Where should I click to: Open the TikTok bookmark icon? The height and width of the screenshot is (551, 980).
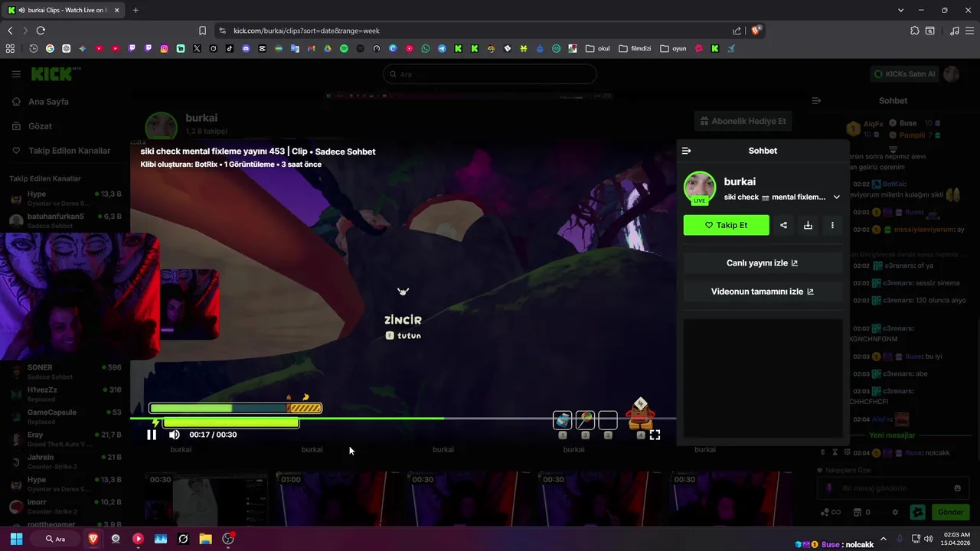click(x=230, y=48)
